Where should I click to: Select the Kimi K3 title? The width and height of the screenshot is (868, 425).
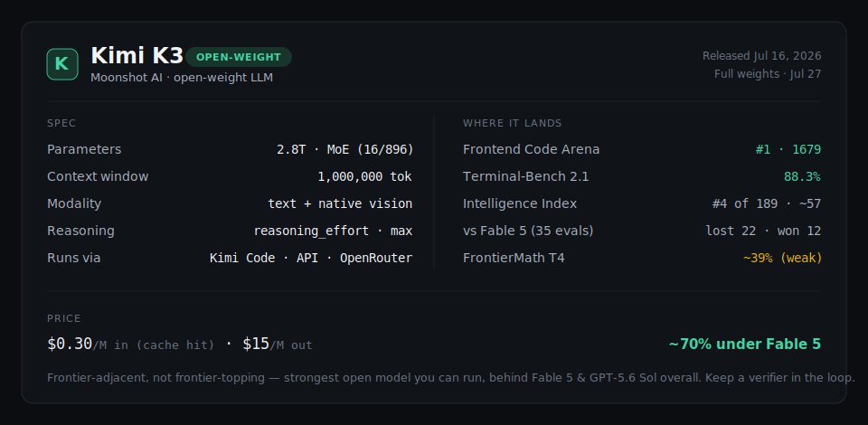(x=137, y=56)
